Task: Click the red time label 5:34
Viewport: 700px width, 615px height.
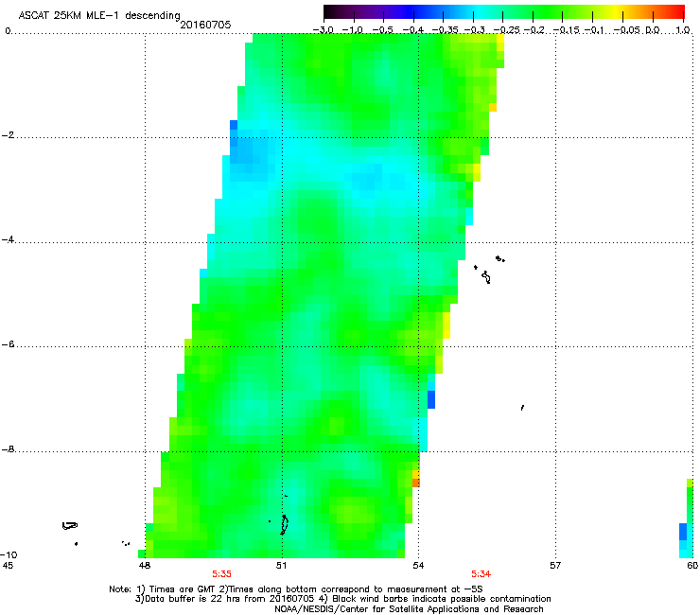Action: (x=481, y=574)
